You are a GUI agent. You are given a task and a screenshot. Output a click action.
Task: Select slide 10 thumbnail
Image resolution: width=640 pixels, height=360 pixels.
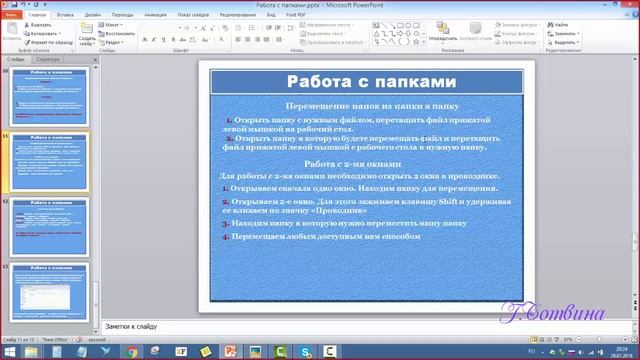tap(49, 97)
